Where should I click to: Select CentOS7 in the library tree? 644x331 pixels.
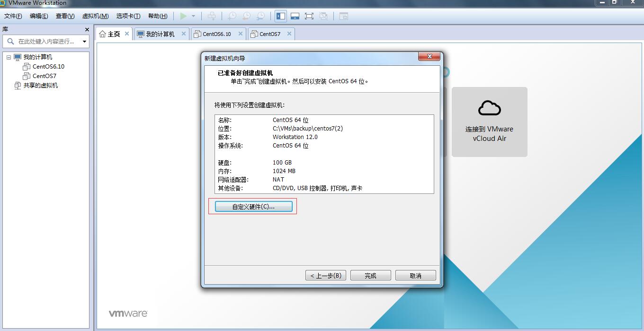click(45, 76)
